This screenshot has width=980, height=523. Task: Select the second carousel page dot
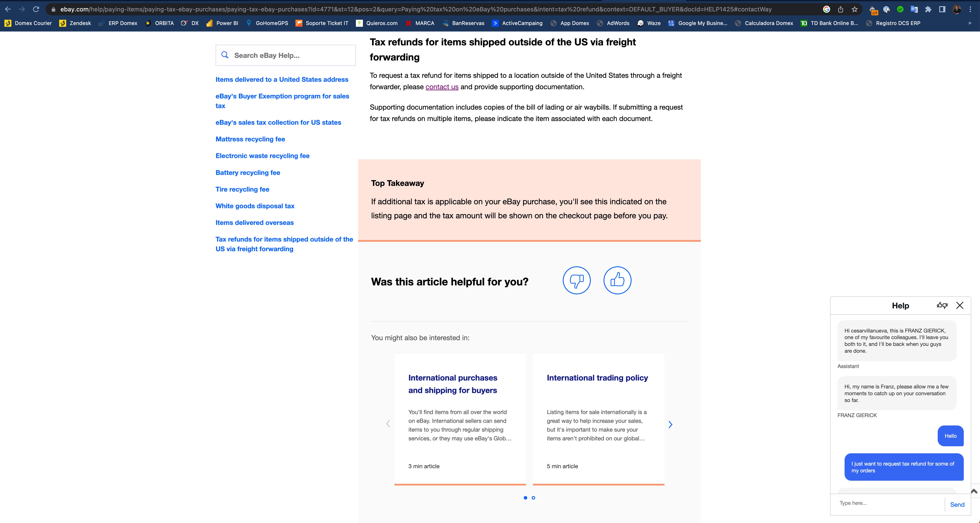point(533,498)
